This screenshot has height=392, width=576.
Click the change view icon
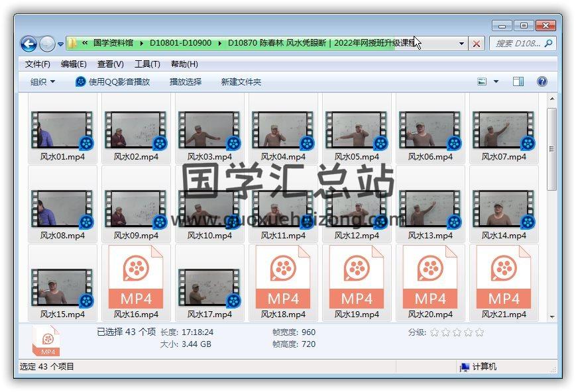(x=483, y=81)
